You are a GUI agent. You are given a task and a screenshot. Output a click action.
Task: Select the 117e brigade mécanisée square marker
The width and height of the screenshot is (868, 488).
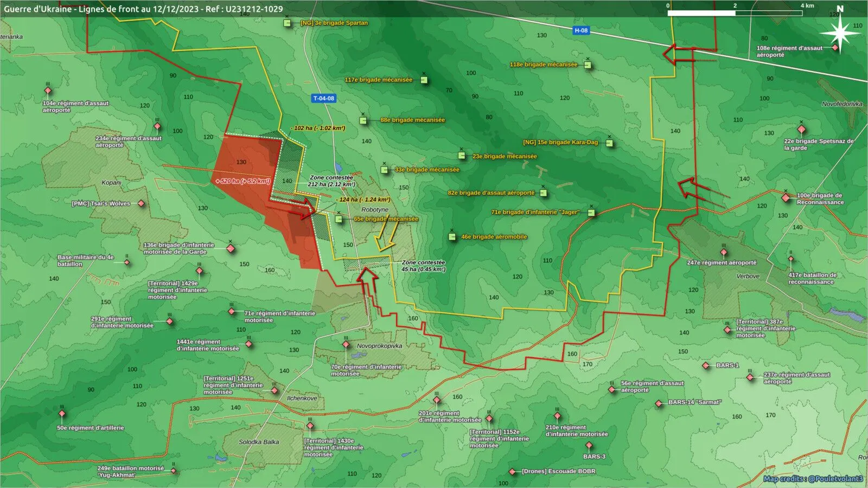point(424,80)
